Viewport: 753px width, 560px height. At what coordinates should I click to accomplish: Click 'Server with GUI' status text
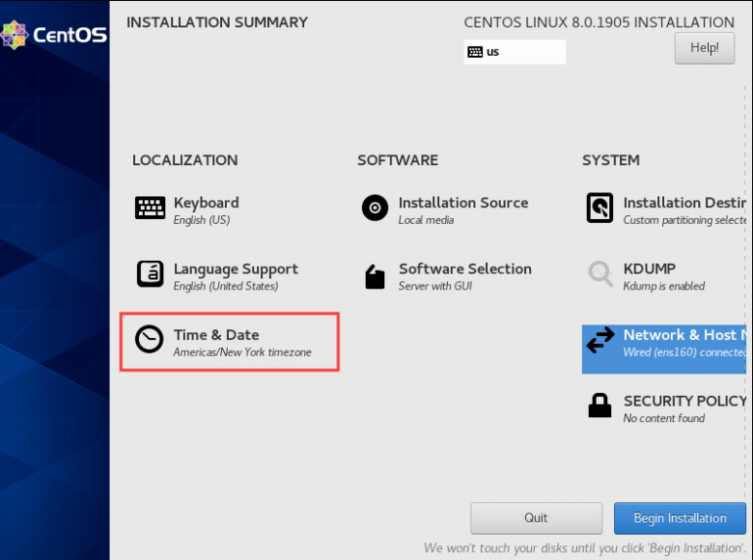(435, 286)
